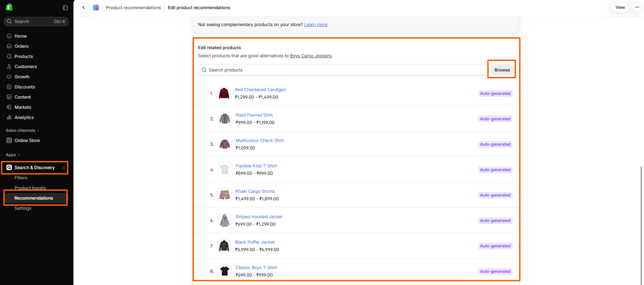The width and height of the screenshot is (644, 285).
Task: Open the Flexible Kids T-Shirt link
Action: (x=256, y=166)
